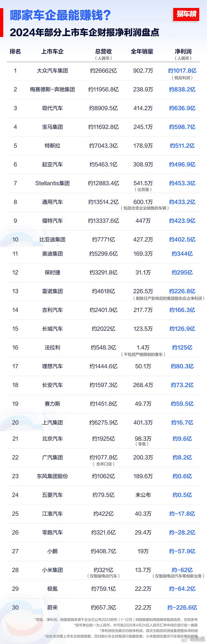Select 小米集团 company name

tap(52, 570)
